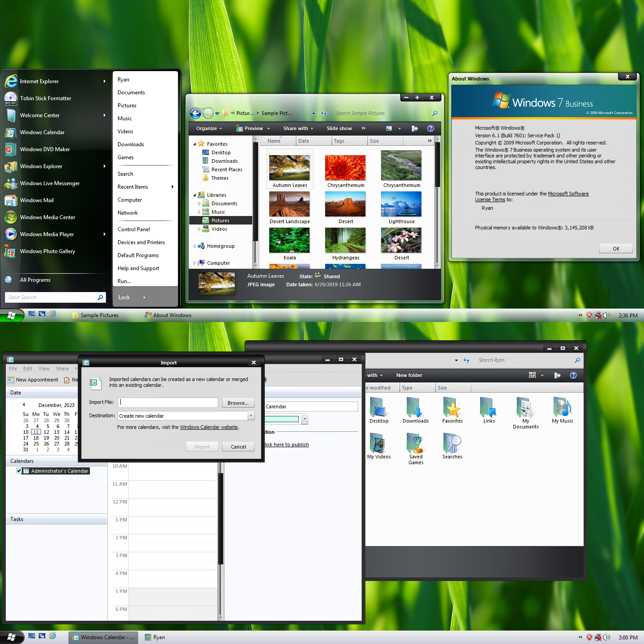Open the Destination combo box in Import dialog

(186, 416)
